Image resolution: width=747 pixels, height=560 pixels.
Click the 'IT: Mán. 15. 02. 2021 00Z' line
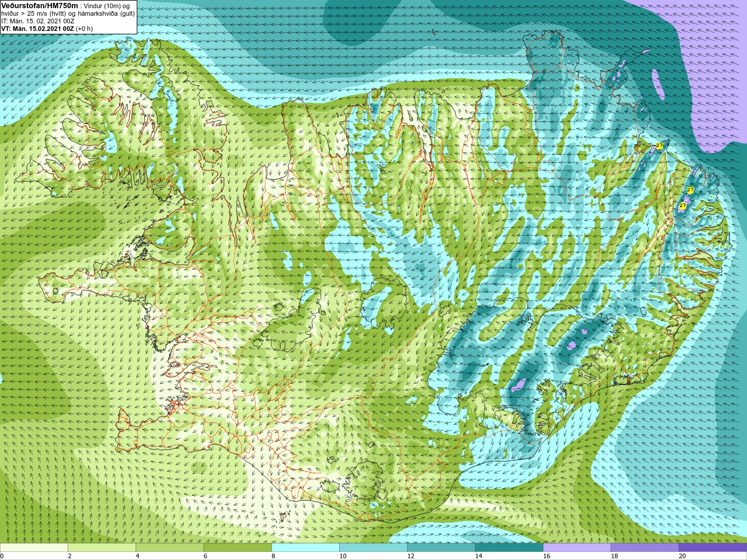[x=39, y=21]
